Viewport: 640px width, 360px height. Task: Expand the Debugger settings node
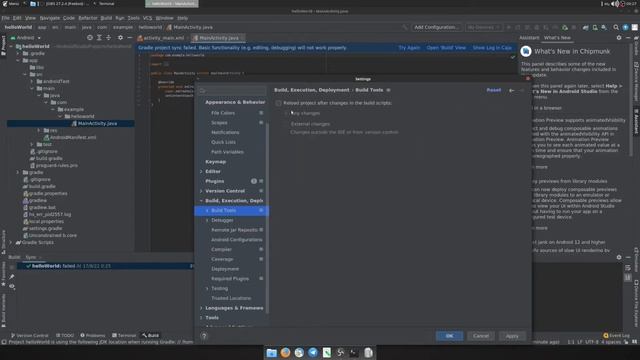coord(207,220)
